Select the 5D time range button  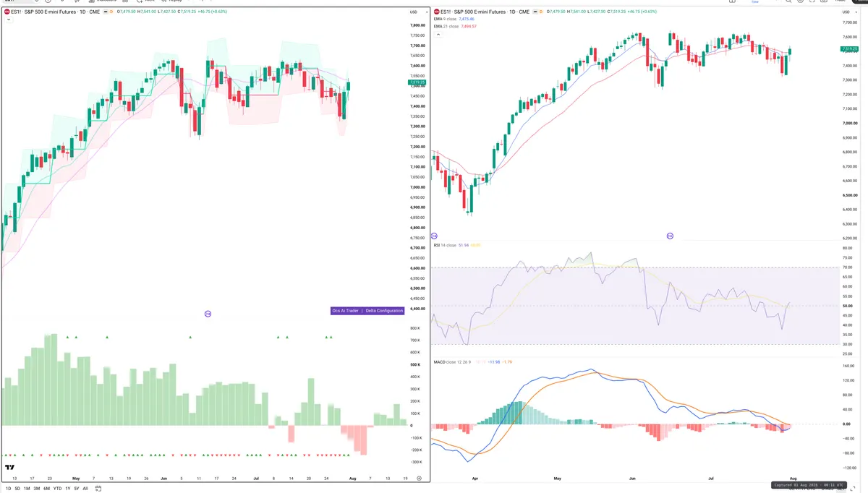18,489
